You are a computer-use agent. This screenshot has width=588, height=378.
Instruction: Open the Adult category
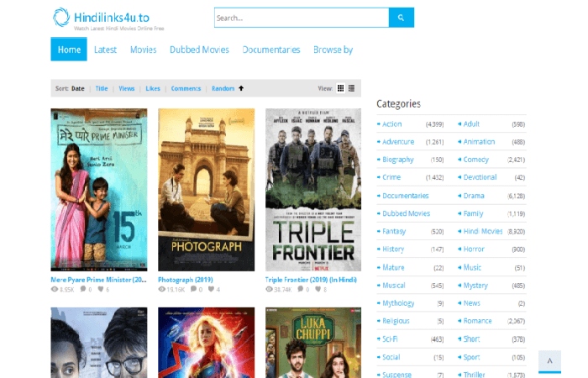click(471, 124)
